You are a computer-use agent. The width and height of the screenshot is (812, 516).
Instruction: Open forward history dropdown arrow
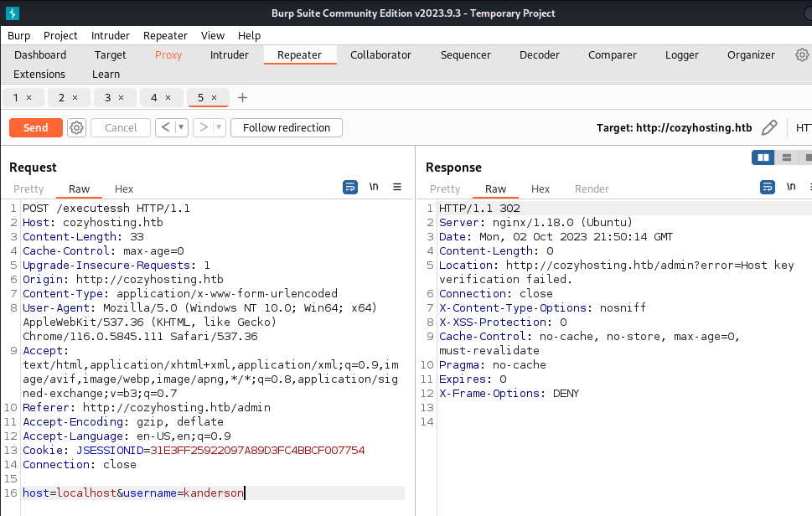[x=219, y=127]
